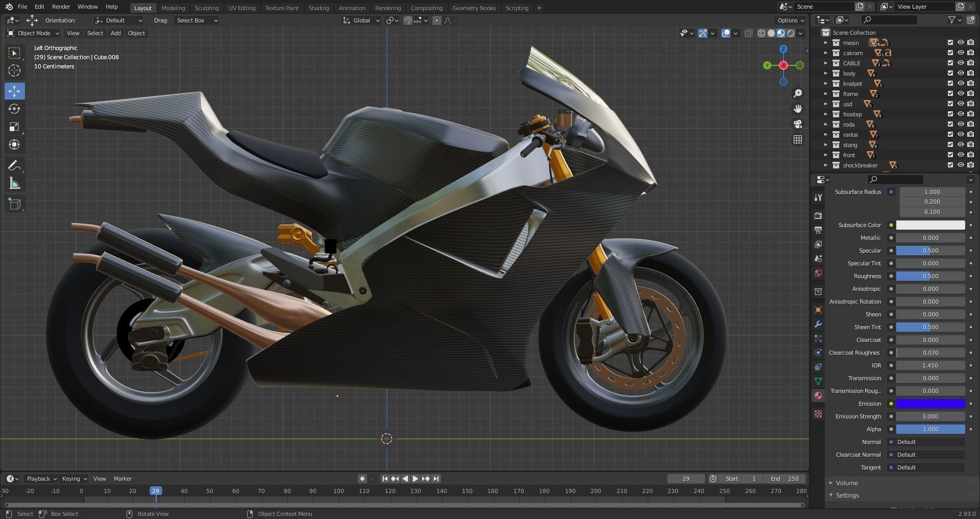The image size is (980, 519).
Task: Click the current frame field 29
Action: click(685, 479)
